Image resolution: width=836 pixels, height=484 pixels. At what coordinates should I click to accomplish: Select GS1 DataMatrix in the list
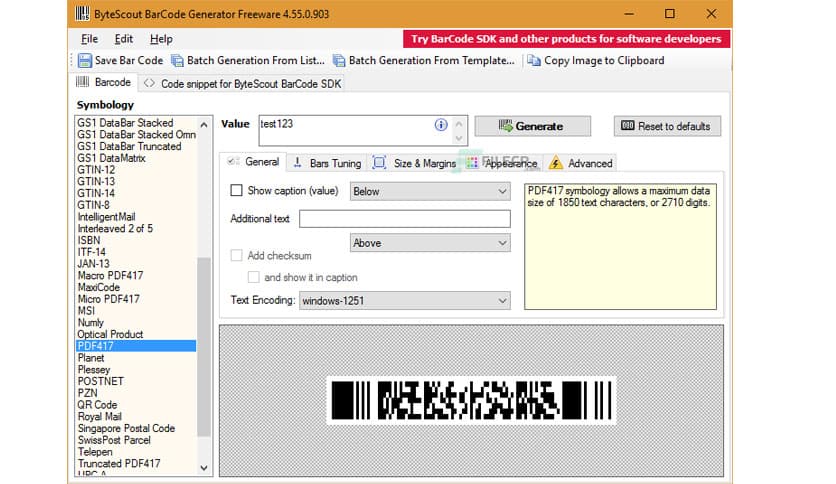pos(111,158)
